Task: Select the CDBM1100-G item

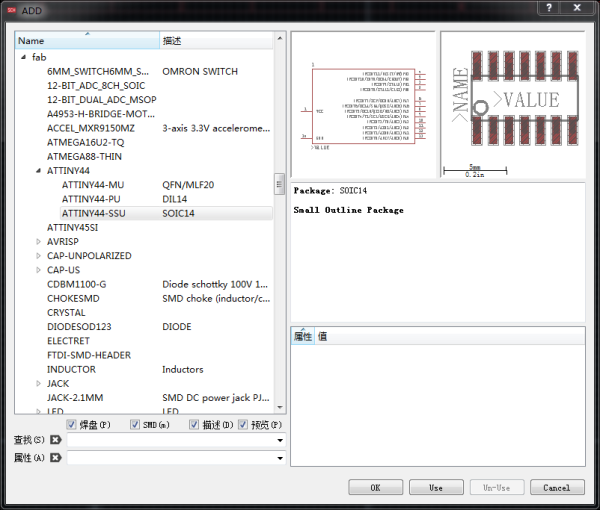Action: (77, 284)
